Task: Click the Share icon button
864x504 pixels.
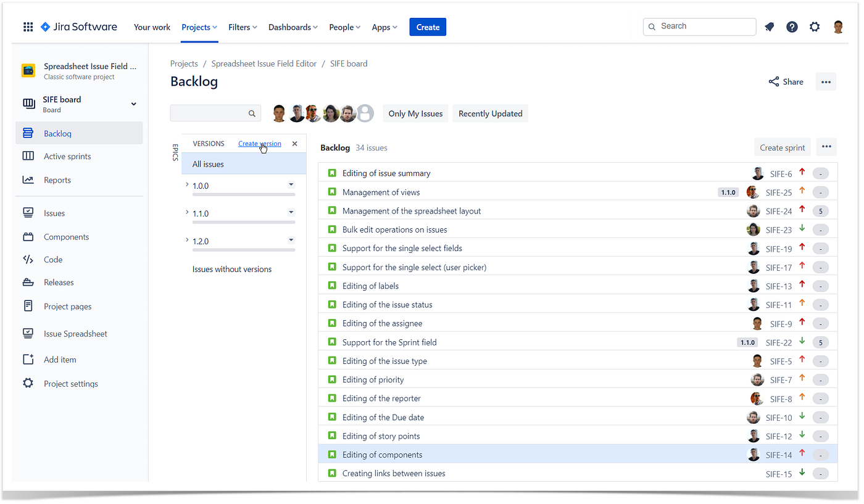Action: 786,81
